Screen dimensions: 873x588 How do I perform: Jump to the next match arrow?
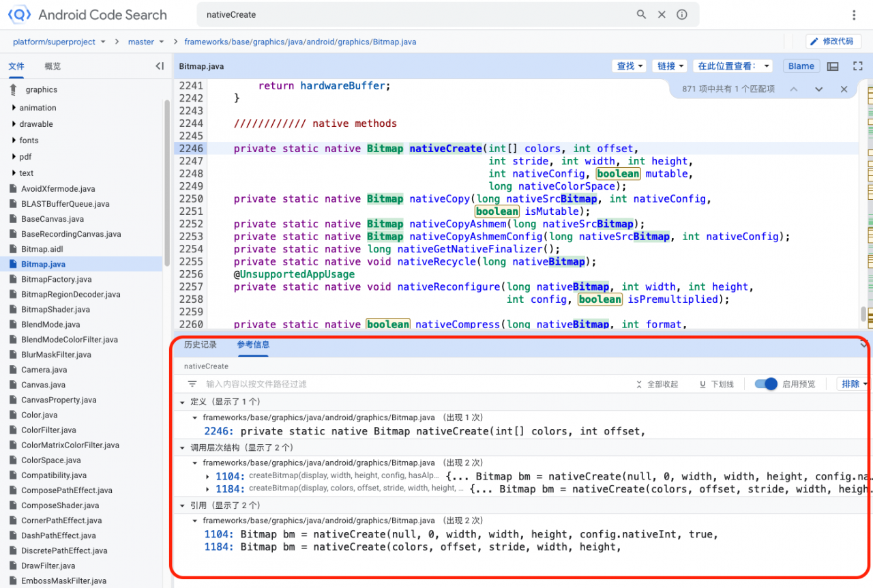coord(818,89)
